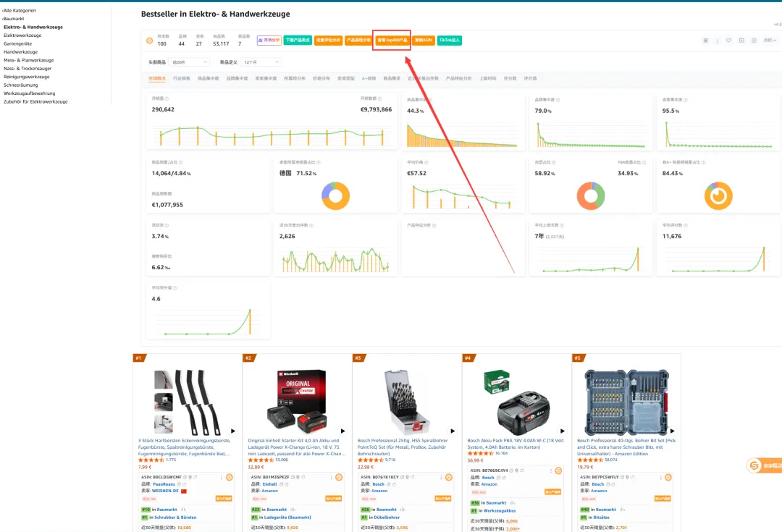Screen dimensions: 782x532
Task: Click the orange seller-sprite logo beside sample count
Action: click(150, 41)
